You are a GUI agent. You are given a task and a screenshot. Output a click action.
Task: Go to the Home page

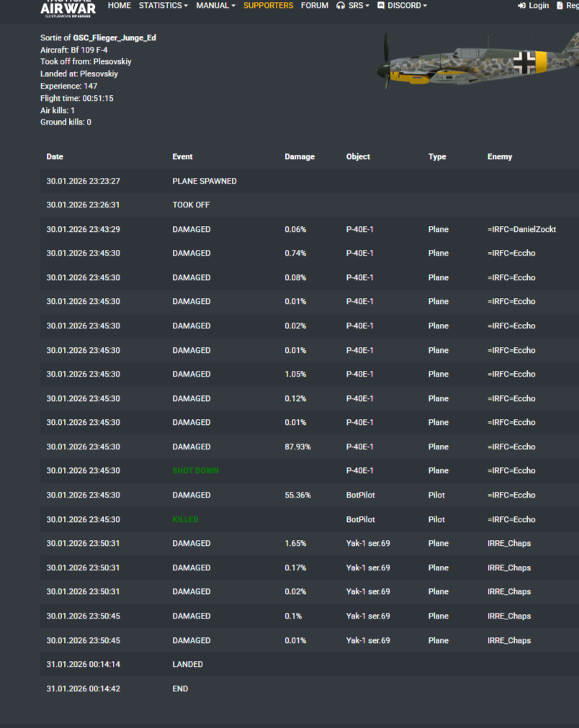coord(120,6)
